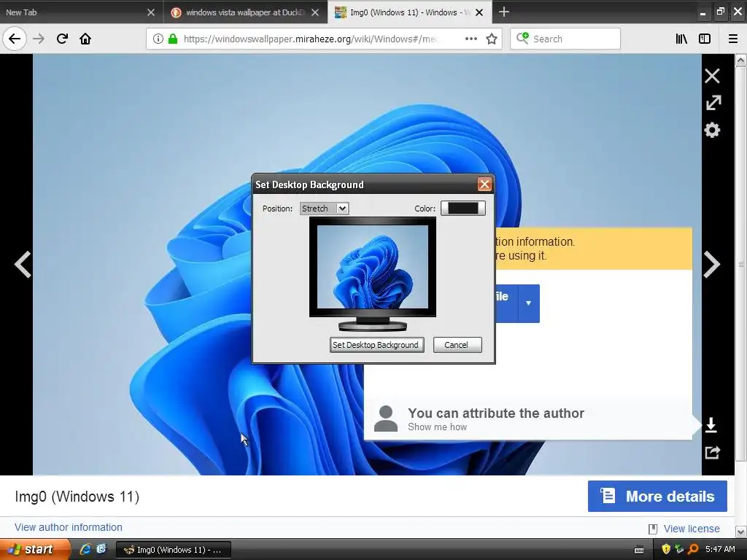Screen dimensions: 747x560
Task: Click the download file icon
Action: point(711,425)
